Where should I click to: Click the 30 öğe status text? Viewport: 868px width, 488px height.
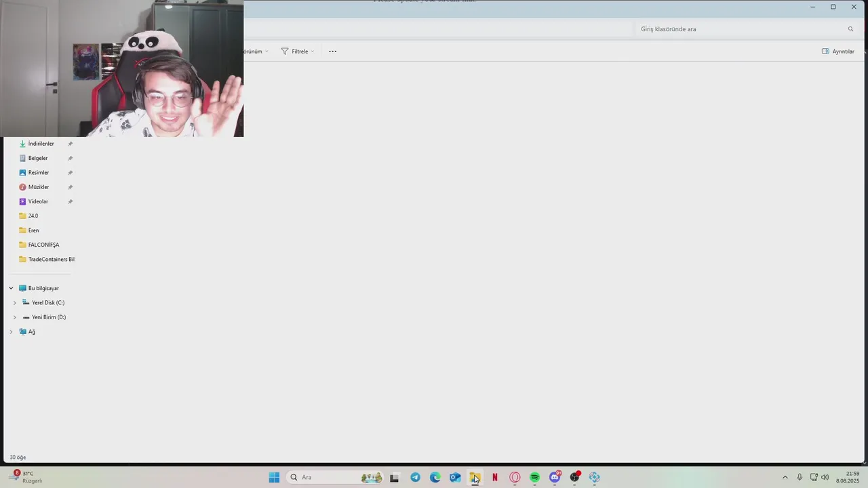[x=18, y=457]
